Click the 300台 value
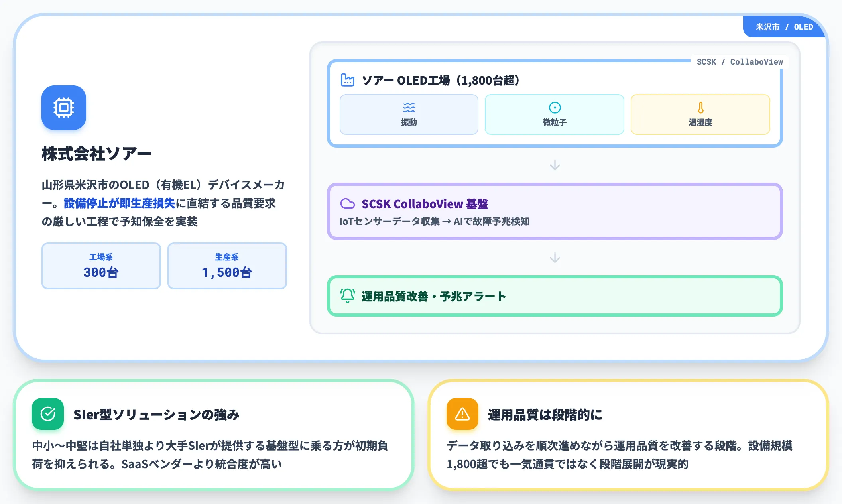The width and height of the screenshot is (842, 504). point(101,272)
